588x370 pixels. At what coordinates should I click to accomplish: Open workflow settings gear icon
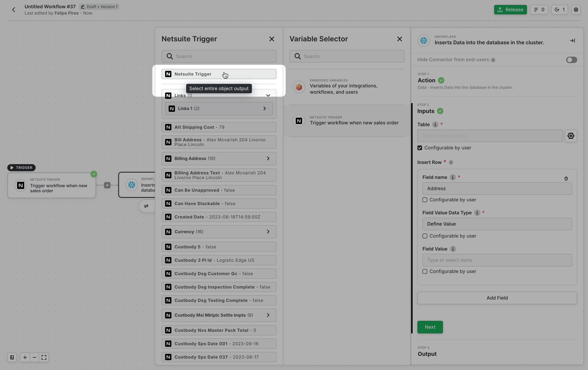576,10
